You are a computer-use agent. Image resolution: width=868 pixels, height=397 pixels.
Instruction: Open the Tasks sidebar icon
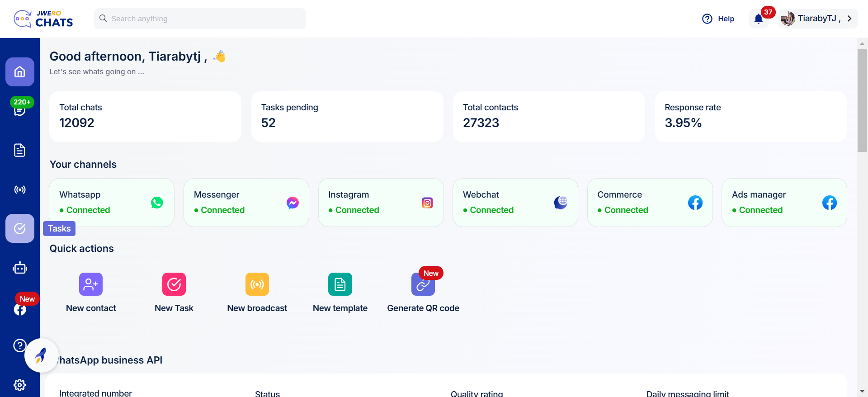pyautogui.click(x=20, y=228)
